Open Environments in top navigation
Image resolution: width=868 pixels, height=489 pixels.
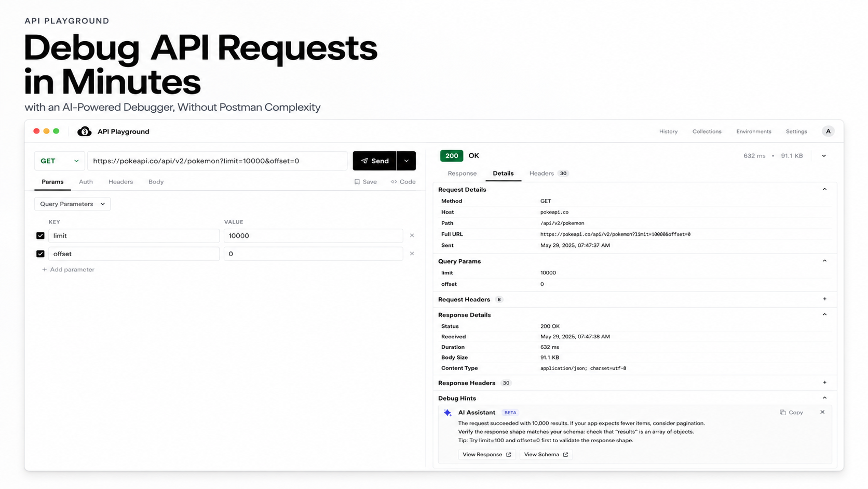pyautogui.click(x=753, y=131)
